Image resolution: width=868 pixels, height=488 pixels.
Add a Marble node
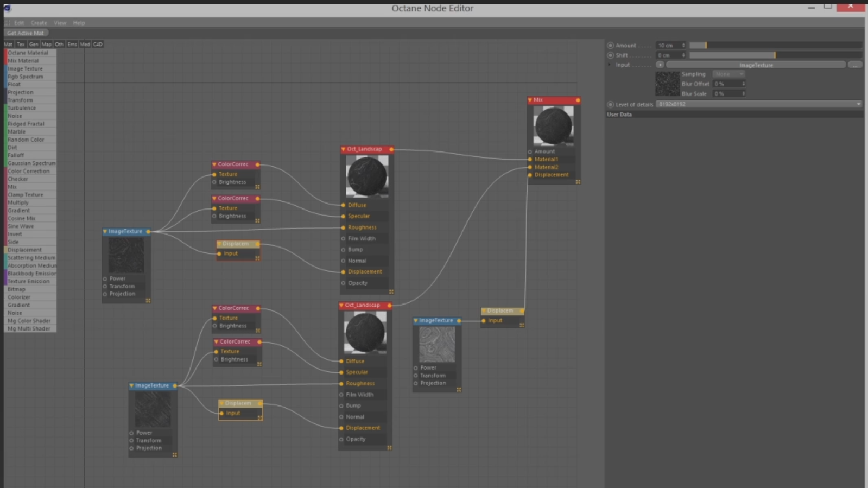tap(30, 132)
